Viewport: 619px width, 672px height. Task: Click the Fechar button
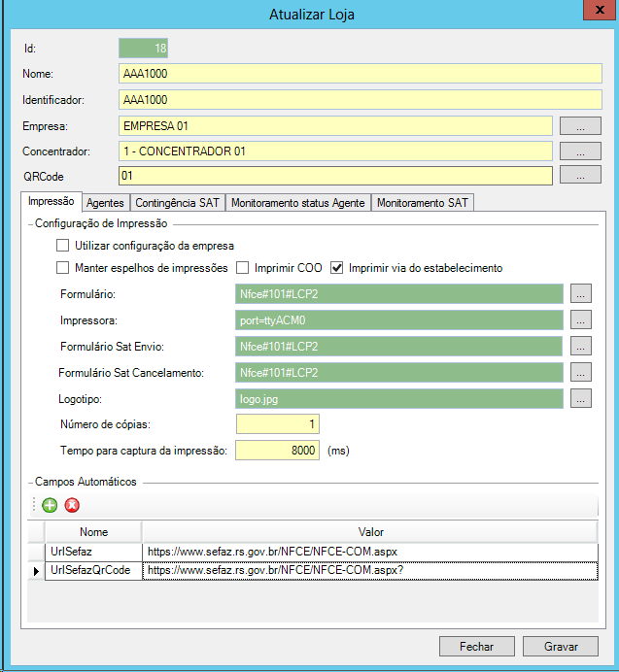pos(476,646)
